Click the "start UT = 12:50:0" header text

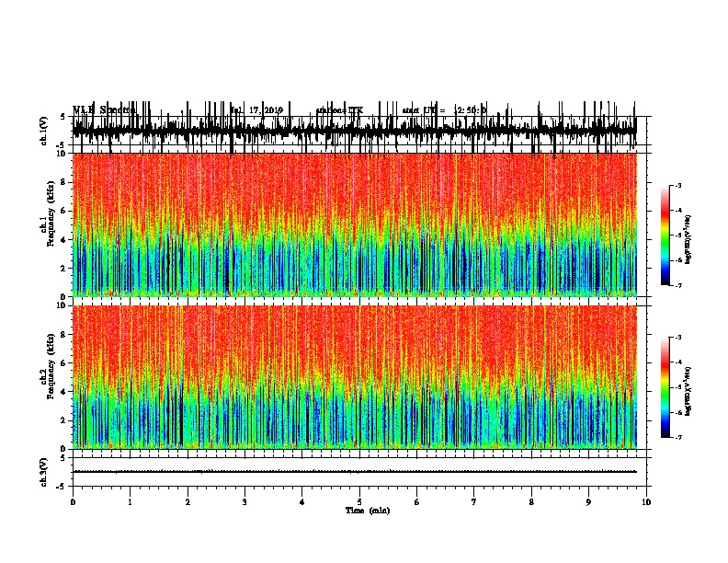click(444, 110)
